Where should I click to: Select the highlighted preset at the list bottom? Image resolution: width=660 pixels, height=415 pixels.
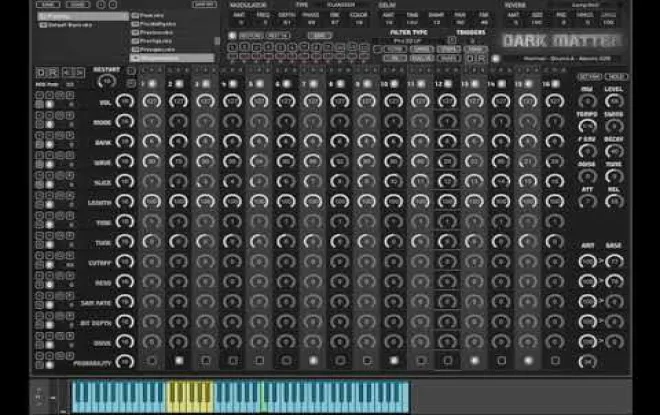tap(173, 58)
